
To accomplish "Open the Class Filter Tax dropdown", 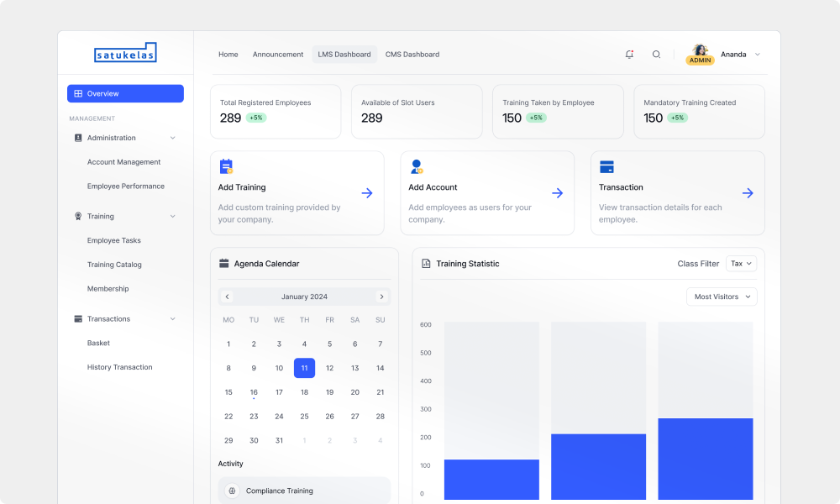I will [x=742, y=264].
